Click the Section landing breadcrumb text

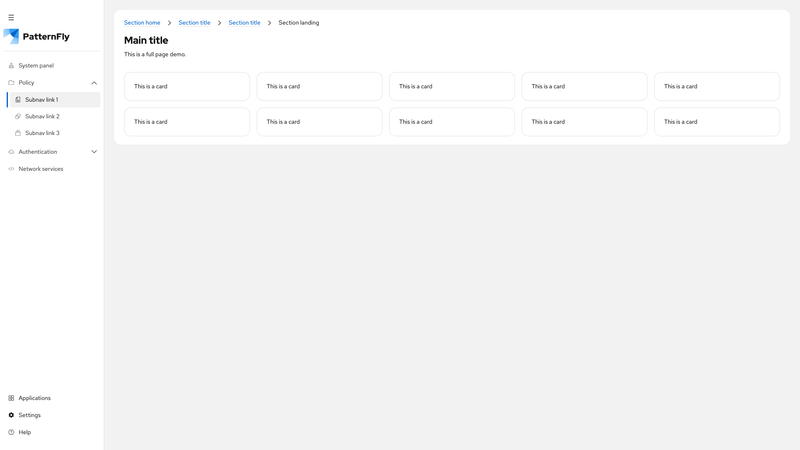[x=299, y=22]
